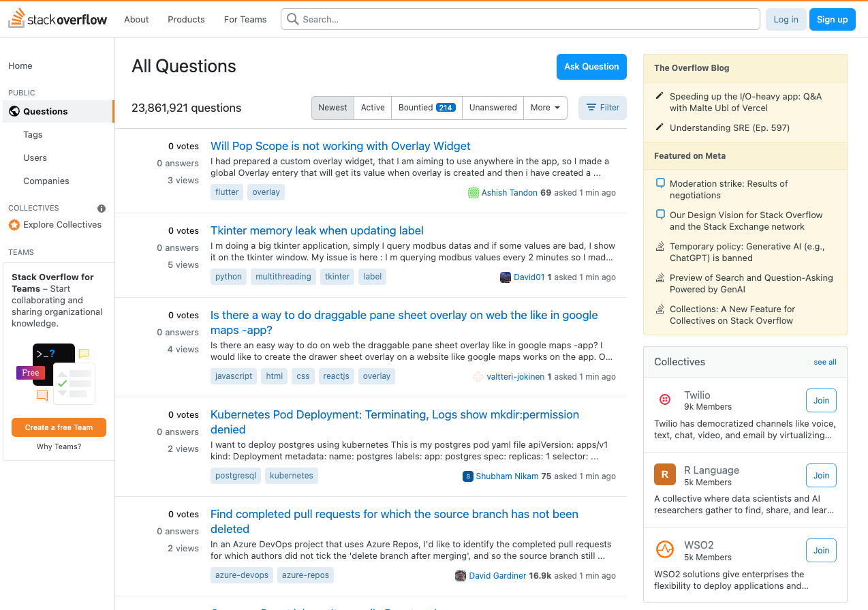Switch to the For Teams nav item
The image size is (868, 610).
tap(245, 19)
